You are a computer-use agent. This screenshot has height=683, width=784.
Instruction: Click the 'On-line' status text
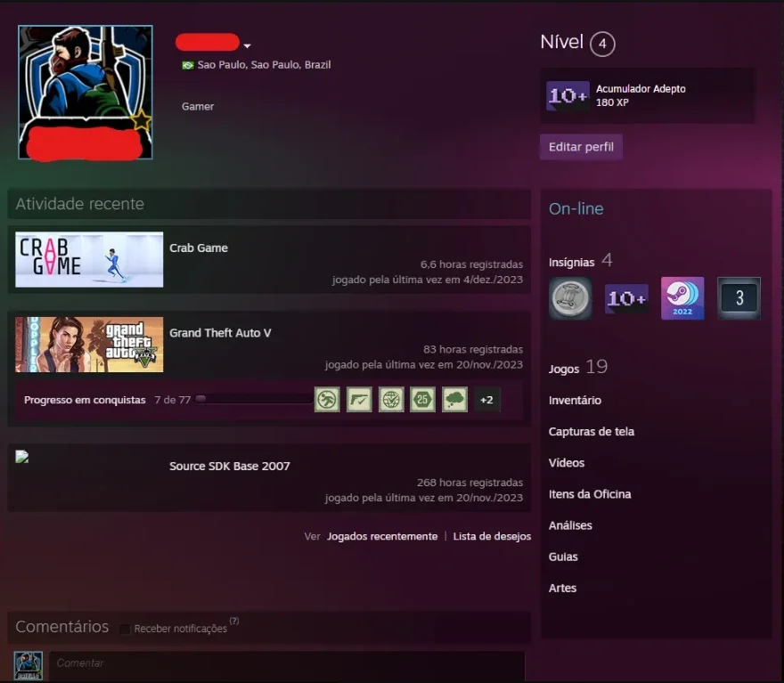click(x=576, y=209)
